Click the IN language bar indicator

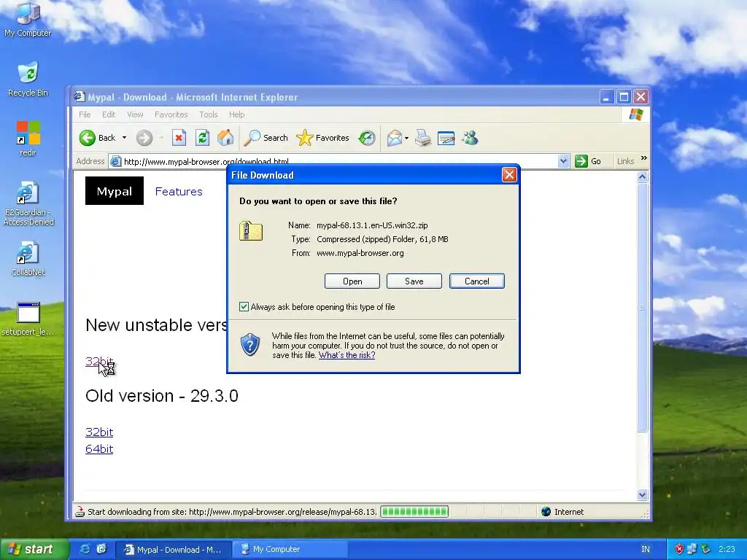646,549
